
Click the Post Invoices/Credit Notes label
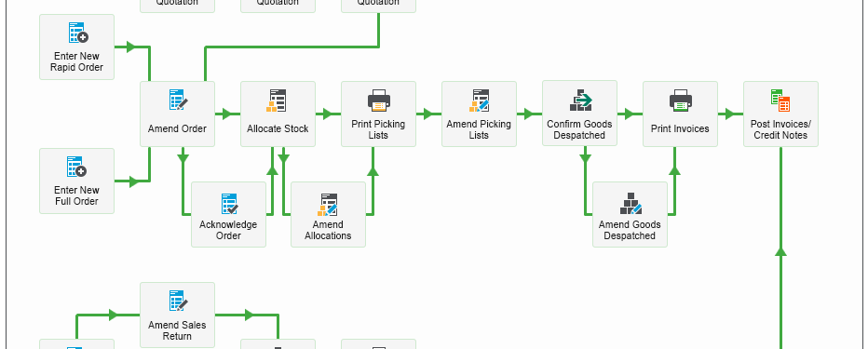click(780, 129)
